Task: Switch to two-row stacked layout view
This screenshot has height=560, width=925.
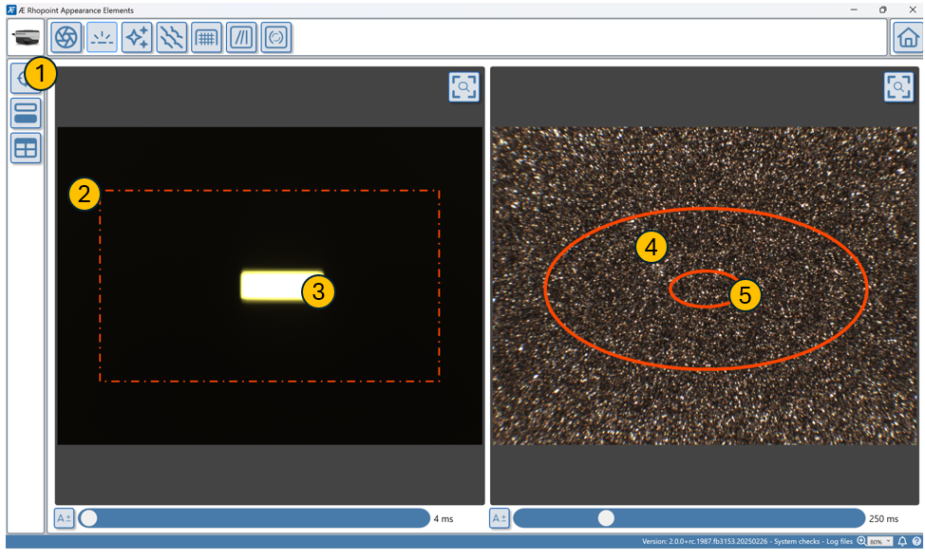Action: coord(26,114)
